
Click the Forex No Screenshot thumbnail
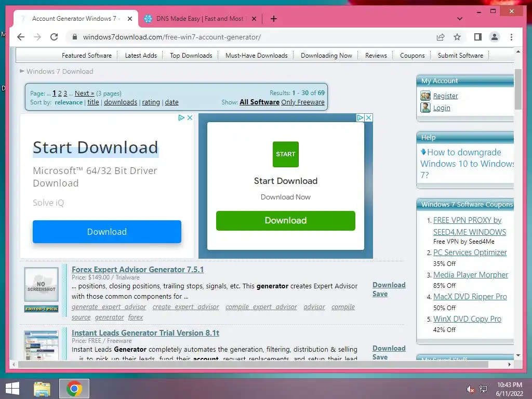coord(42,284)
